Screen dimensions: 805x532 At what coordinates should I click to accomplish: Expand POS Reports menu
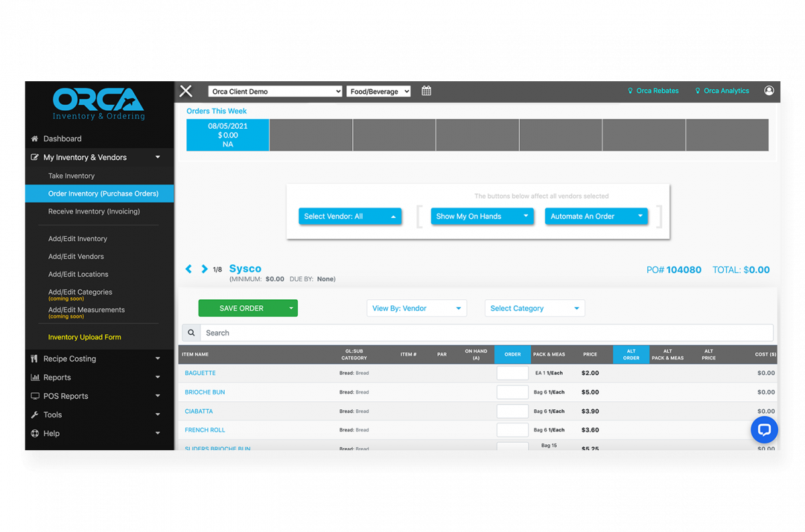tap(99, 396)
